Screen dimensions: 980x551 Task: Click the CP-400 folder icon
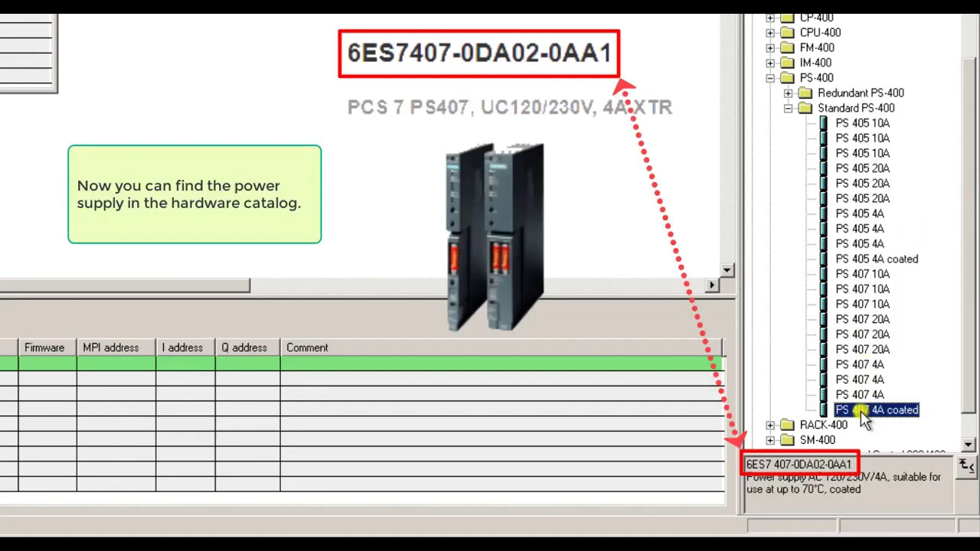pyautogui.click(x=787, y=18)
